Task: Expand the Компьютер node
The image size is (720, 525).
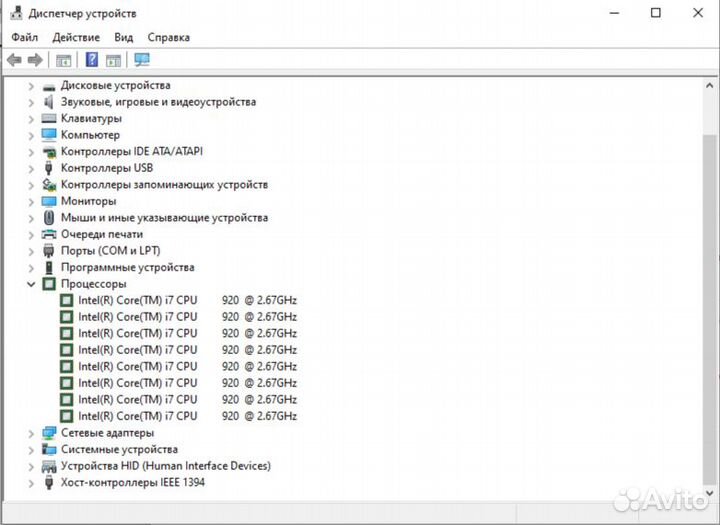Action: [31, 135]
